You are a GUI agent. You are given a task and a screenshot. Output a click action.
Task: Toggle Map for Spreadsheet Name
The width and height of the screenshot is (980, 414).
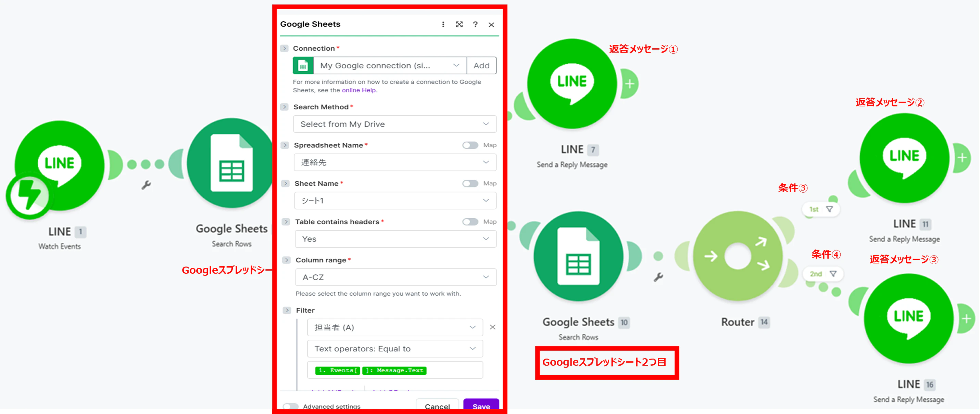[x=470, y=145]
